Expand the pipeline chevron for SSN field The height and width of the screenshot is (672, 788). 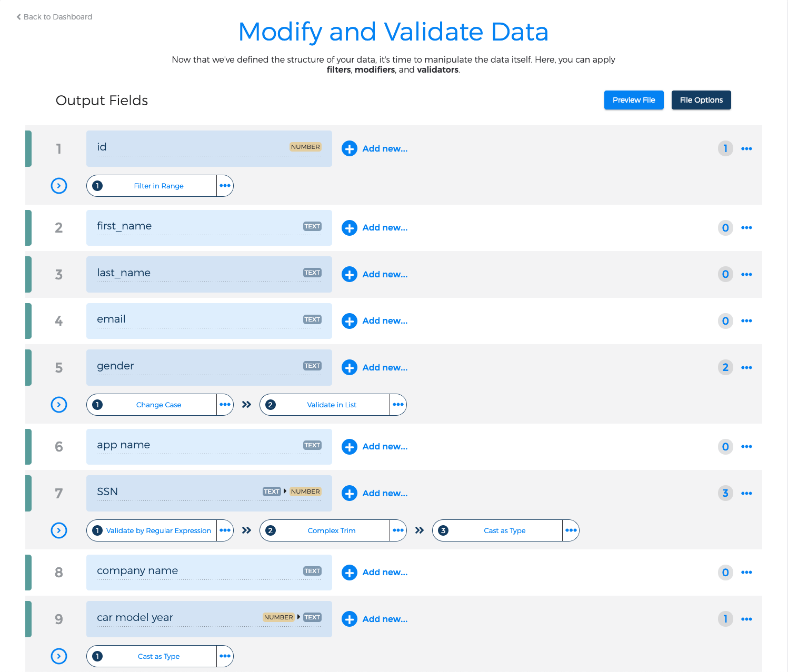tap(59, 530)
